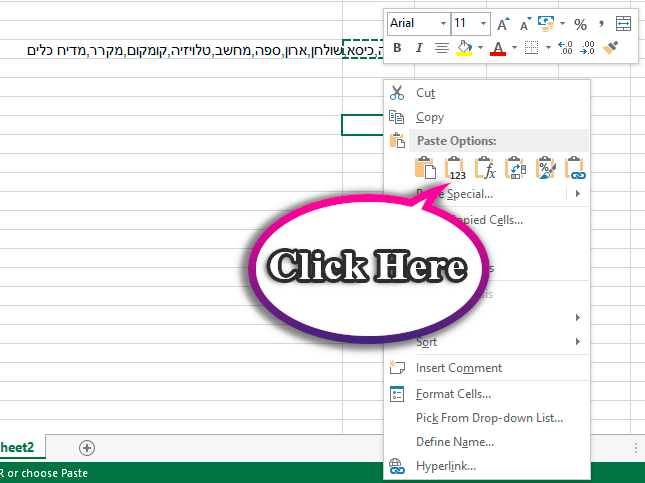
Task: Click the Increase Decimal icon
Action: coord(565,47)
